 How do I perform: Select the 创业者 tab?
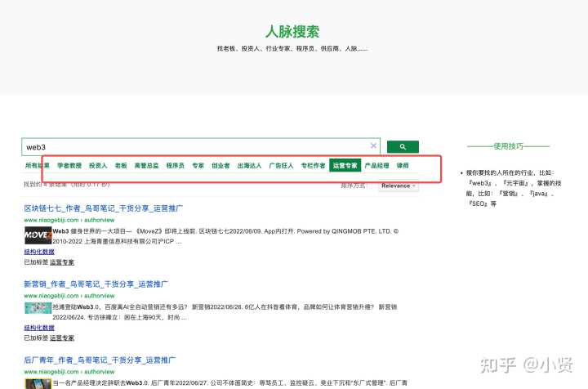click(x=220, y=165)
